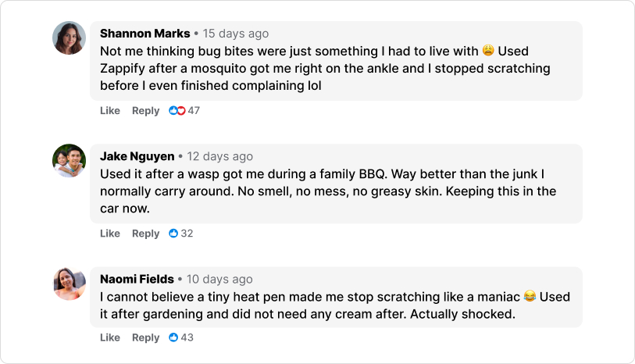The height and width of the screenshot is (364, 635).
Task: Open the like and heart reaction icons with 47
Action: [177, 111]
